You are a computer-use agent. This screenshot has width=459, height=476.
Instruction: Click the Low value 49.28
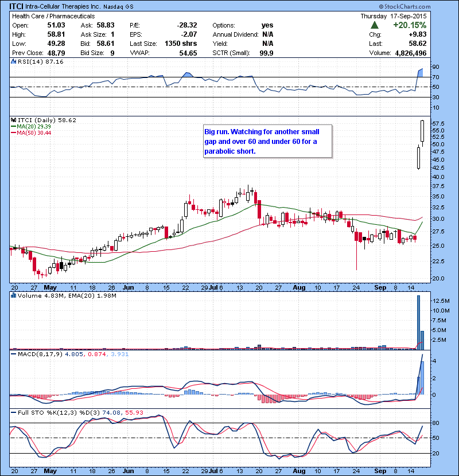pyautogui.click(x=56, y=44)
